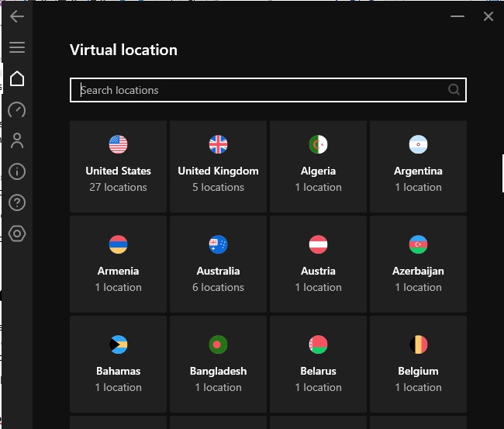Image resolution: width=504 pixels, height=429 pixels.
Task: Click the back arrow icon
Action: tap(17, 16)
